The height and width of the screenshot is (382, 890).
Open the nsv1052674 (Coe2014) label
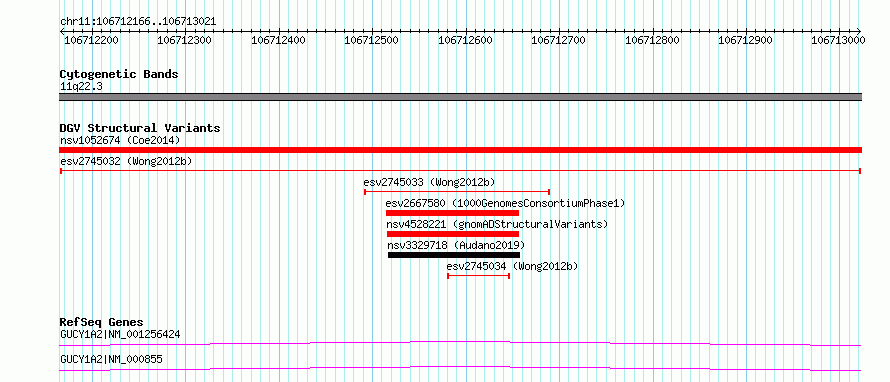tap(120, 140)
